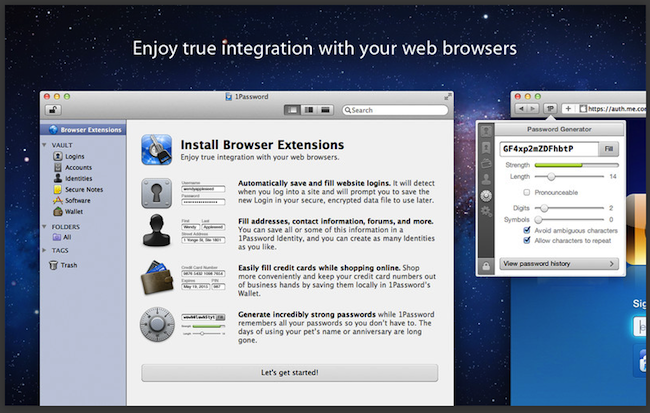The width and height of the screenshot is (650, 413).
Task: Go back in the browser window
Action: point(521,109)
